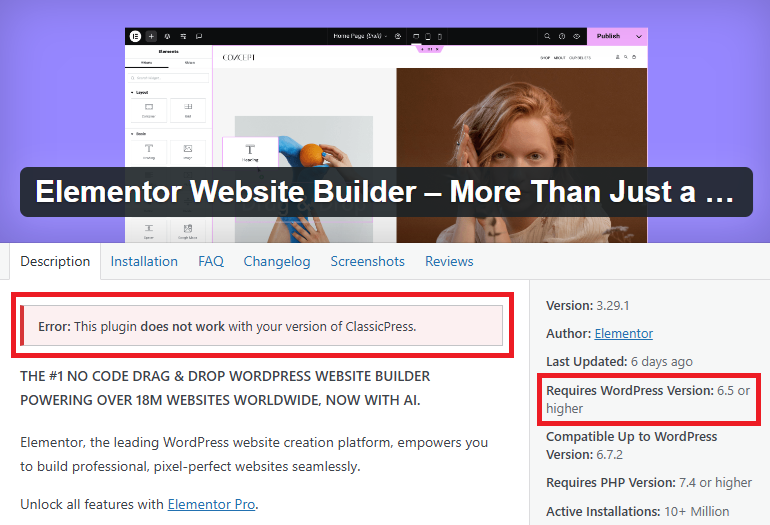Image resolution: width=770 pixels, height=525 pixels.
Task: Click the 'Last Updated: 6 days ago' text
Action: click(619, 361)
